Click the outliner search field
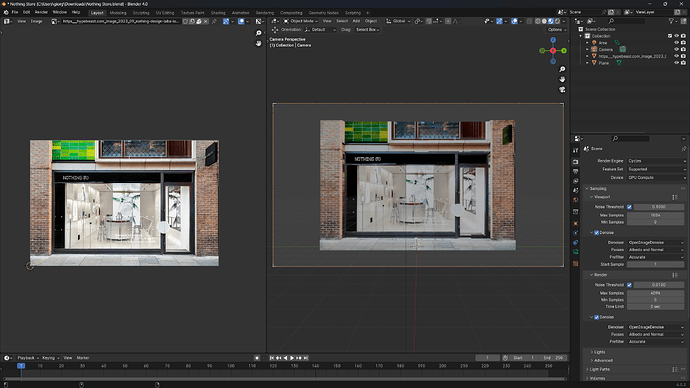690x388 pixels. click(626, 21)
